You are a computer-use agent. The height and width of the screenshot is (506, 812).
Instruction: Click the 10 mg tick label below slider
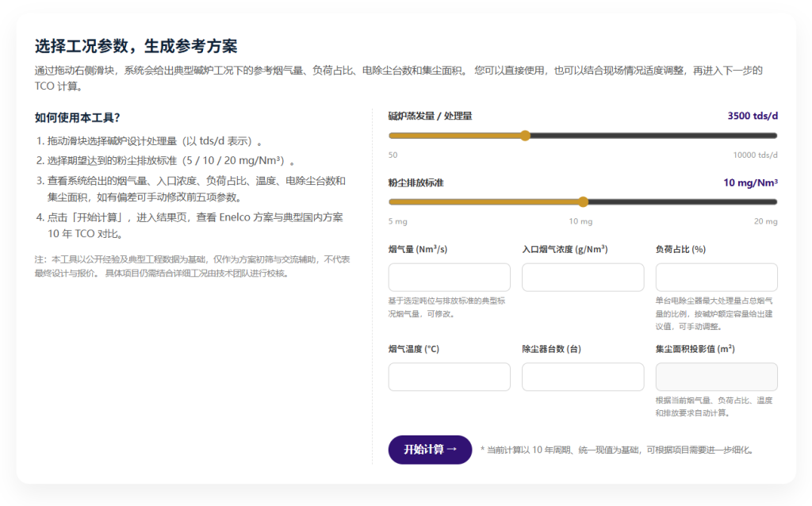click(x=580, y=221)
